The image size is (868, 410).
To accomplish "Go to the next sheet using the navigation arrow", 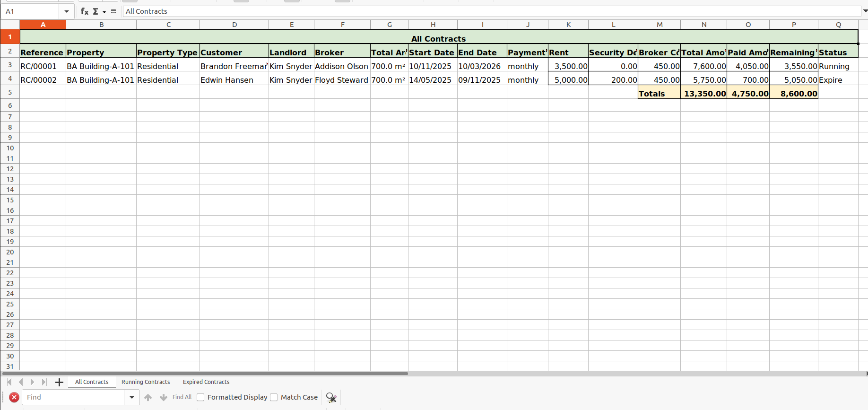I will 32,382.
